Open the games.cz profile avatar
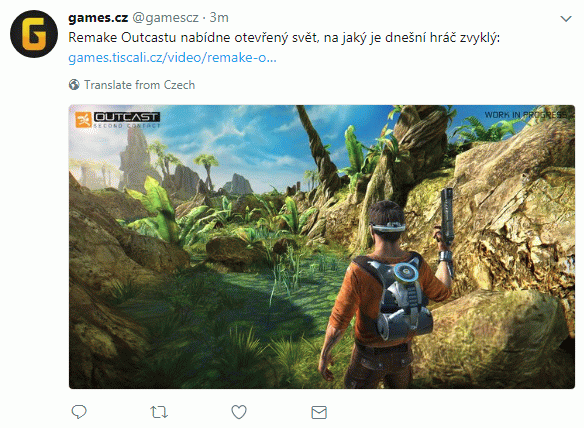 (x=34, y=34)
